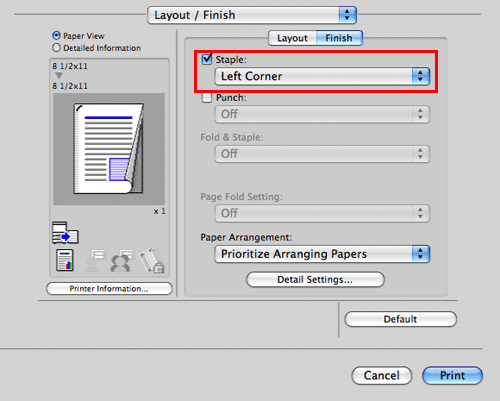Open Detail Settings dialog
This screenshot has height=401, width=500.
315,279
